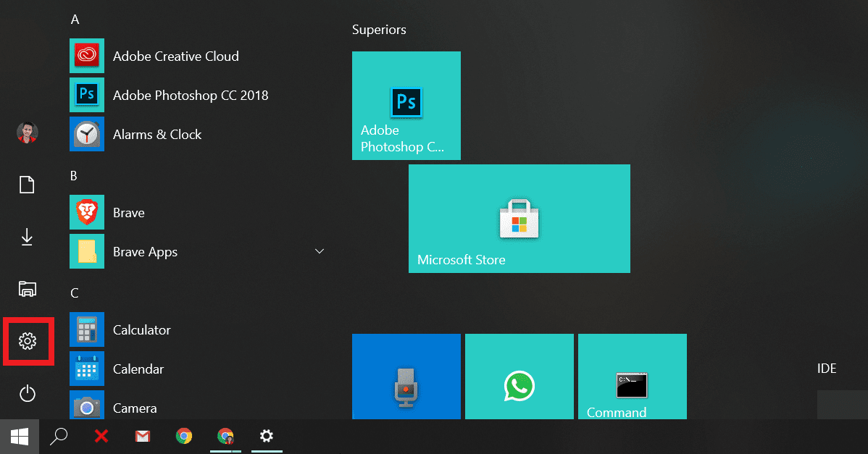This screenshot has height=454, width=868.
Task: Open Adobe Creative Cloud from the app list
Action: [x=175, y=56]
